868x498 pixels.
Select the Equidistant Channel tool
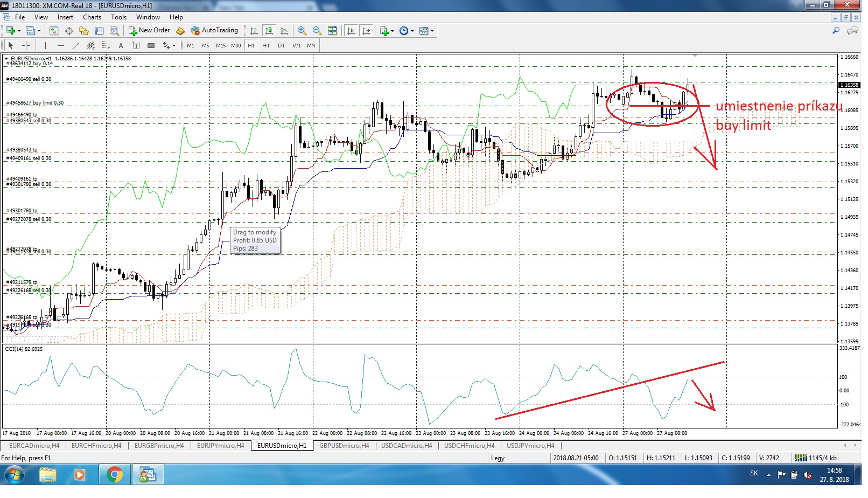(x=90, y=45)
